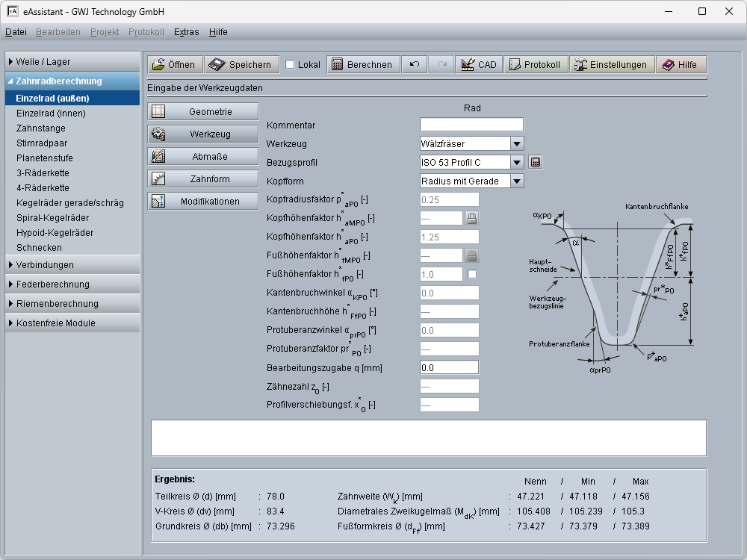
Task: Click the Bearbeitungszugabe q input field
Action: pos(449,367)
